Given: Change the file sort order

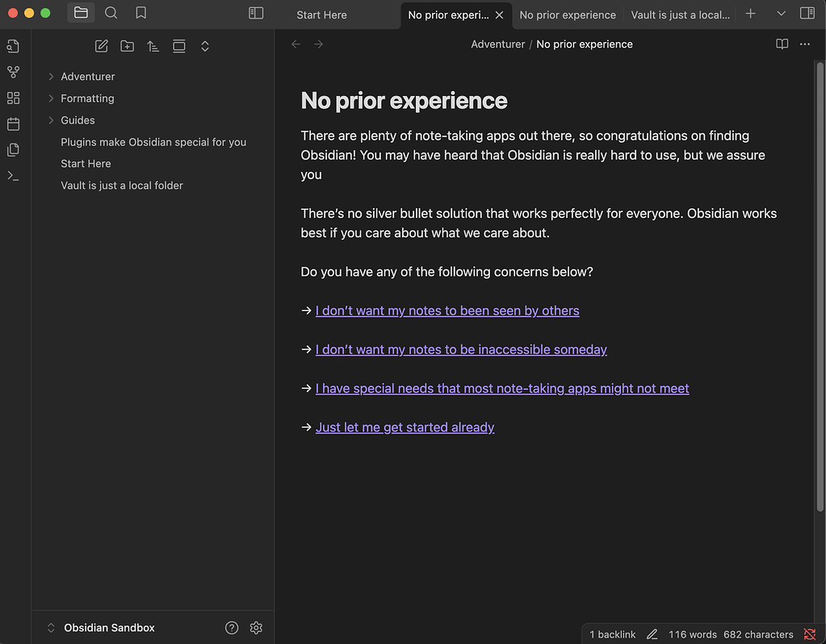Looking at the screenshot, I should [x=153, y=46].
